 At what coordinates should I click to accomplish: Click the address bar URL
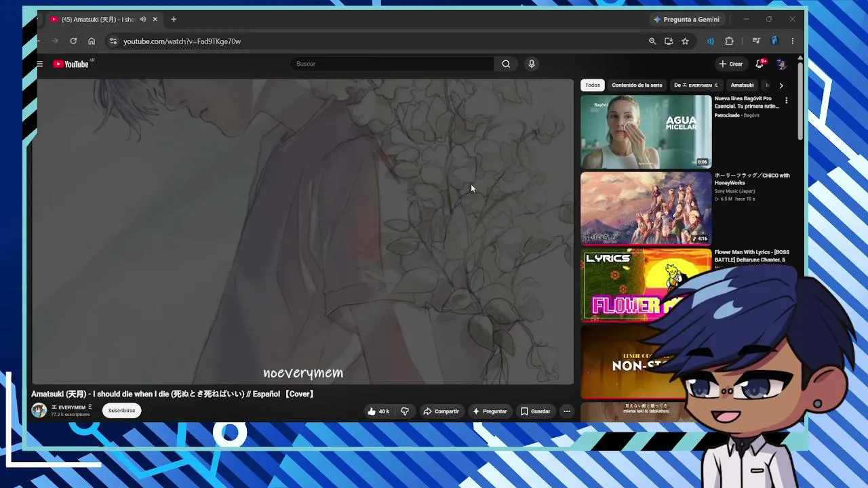tap(182, 41)
